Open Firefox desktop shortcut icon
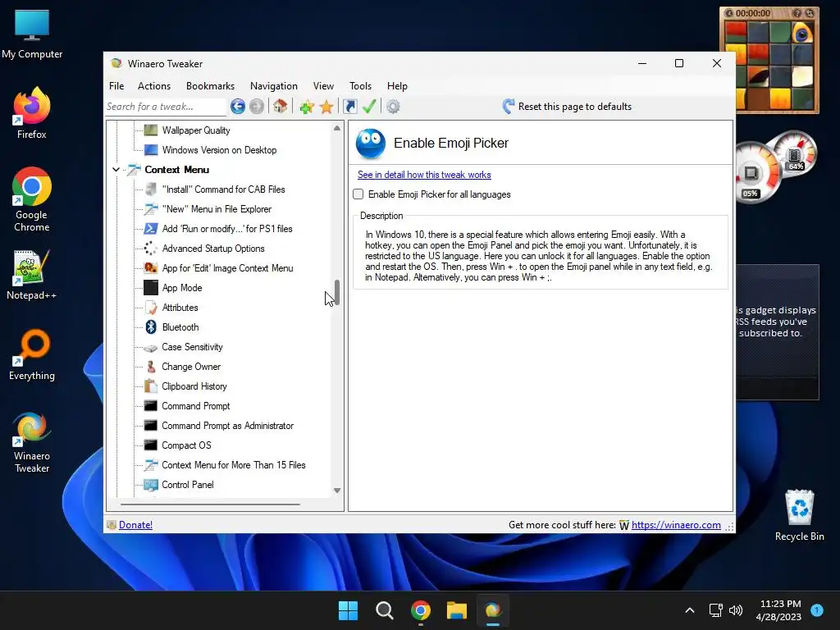Screen dimensions: 840x630 tap(32, 106)
